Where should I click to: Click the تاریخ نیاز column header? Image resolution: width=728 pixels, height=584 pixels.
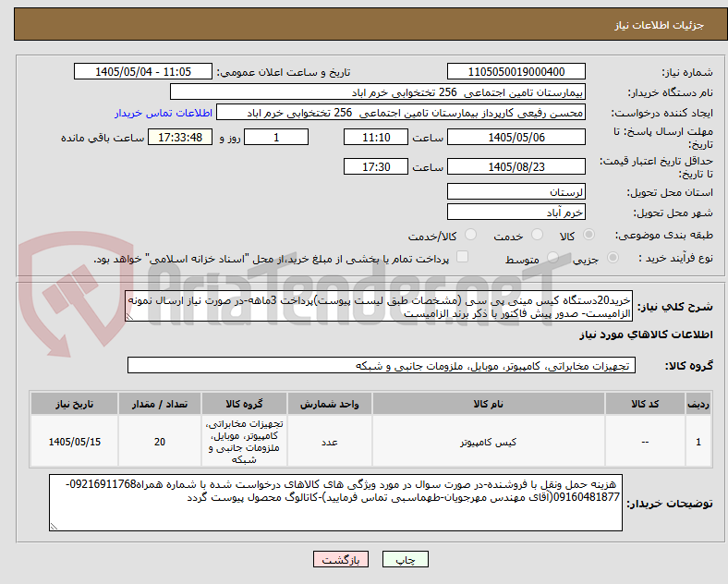coord(74,404)
